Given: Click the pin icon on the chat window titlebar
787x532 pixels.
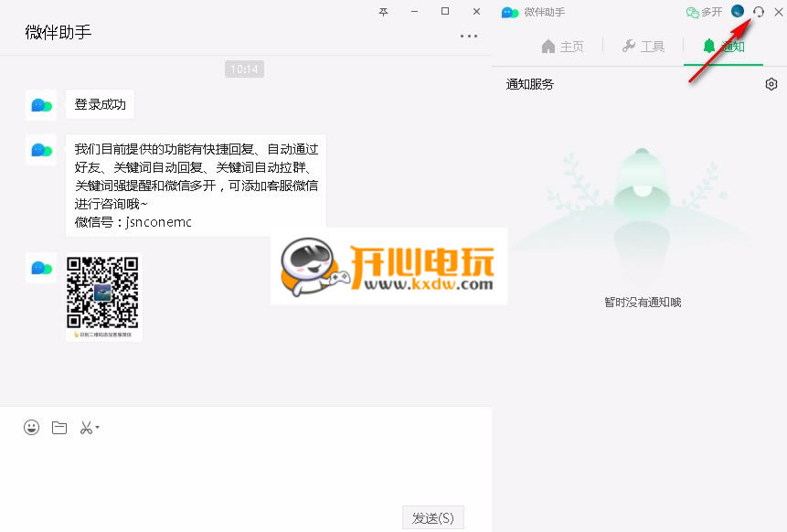Looking at the screenshot, I should pyautogui.click(x=383, y=11).
